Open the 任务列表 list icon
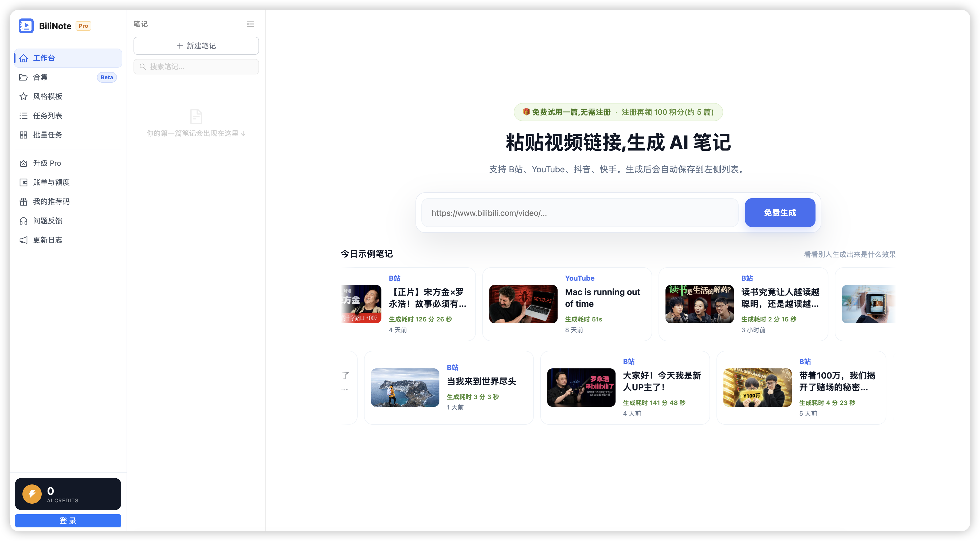The height and width of the screenshot is (541, 980). coord(23,116)
